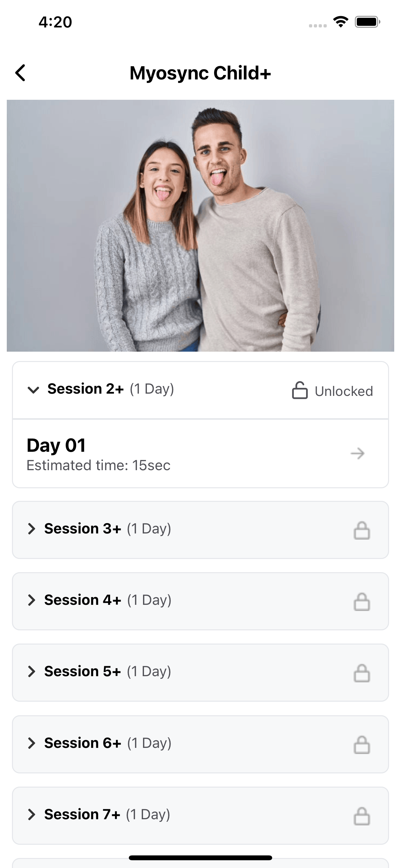Open Day 01 with the right arrow icon
The height and width of the screenshot is (868, 401).
[x=357, y=454]
